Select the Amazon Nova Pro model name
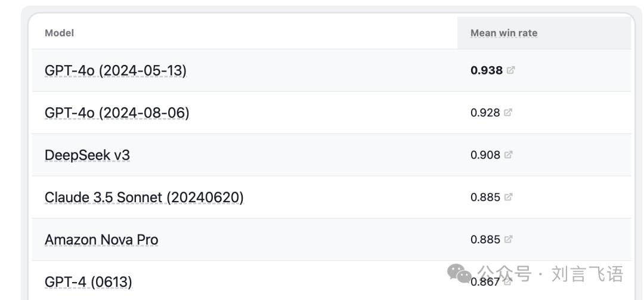This screenshot has width=644, height=300. (x=101, y=240)
